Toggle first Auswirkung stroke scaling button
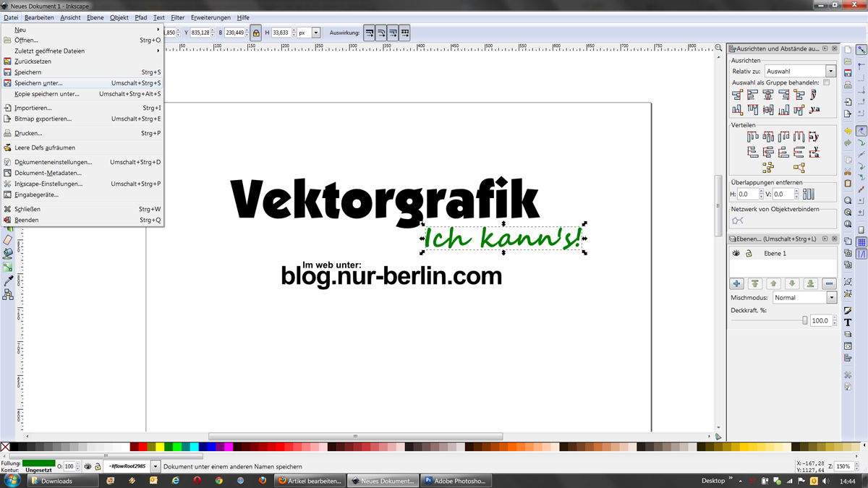The image size is (868, 488). tap(370, 33)
